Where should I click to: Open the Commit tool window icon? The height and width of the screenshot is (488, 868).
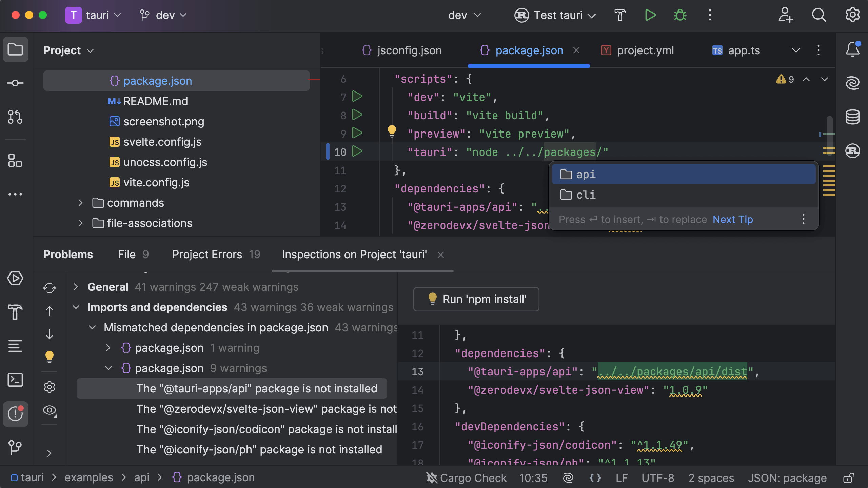tap(15, 83)
